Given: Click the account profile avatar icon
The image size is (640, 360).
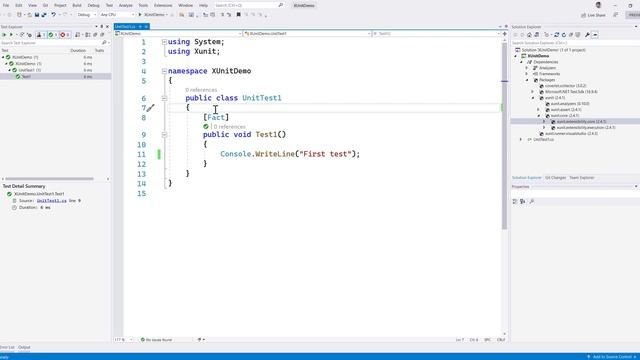Looking at the screenshot, I should (598, 5).
